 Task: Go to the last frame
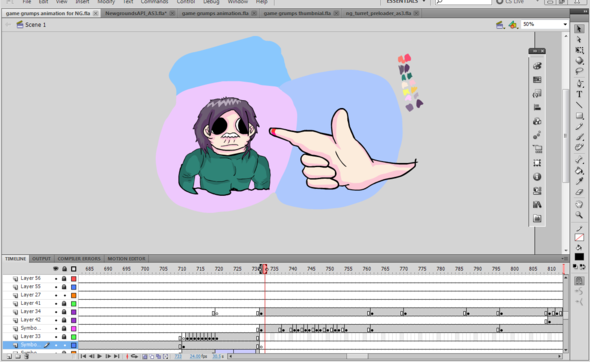pos(117,356)
